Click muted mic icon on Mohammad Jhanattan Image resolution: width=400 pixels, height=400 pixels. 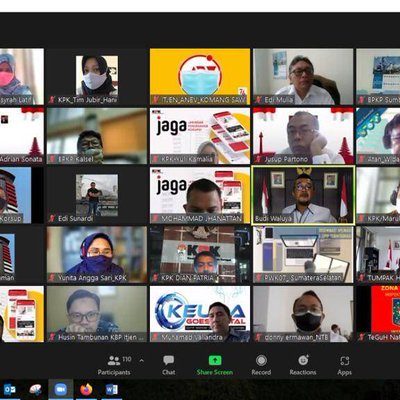click(x=155, y=218)
